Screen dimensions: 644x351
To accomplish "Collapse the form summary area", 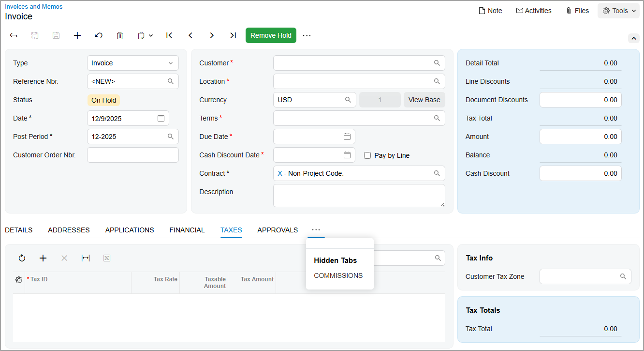I will pyautogui.click(x=633, y=38).
